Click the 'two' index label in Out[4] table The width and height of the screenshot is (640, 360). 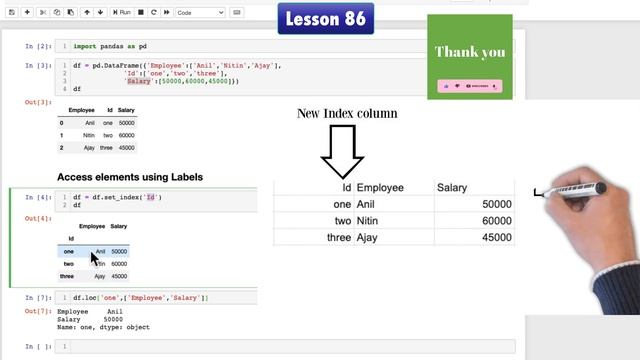[x=69, y=264]
